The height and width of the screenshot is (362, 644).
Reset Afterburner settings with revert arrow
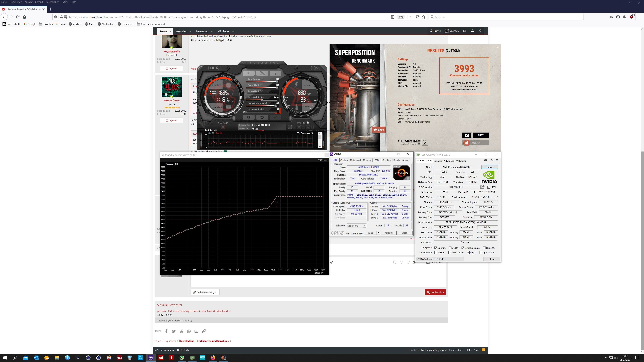pyautogui.click(x=262, y=117)
